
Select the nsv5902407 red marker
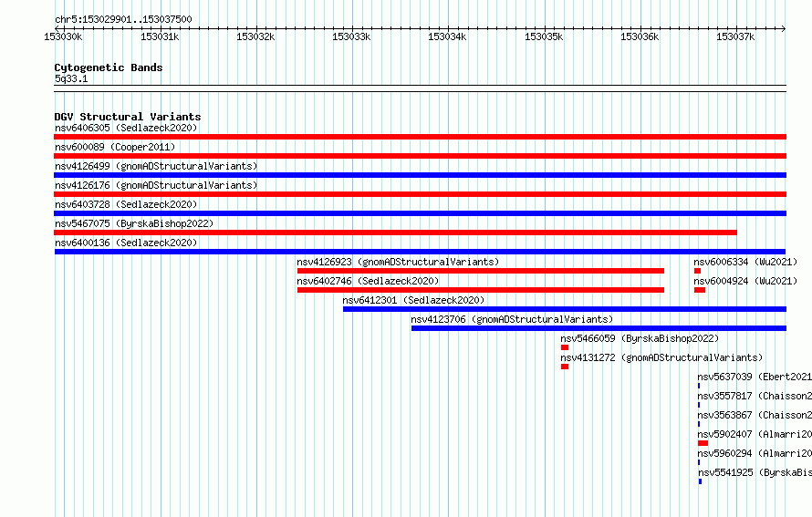point(703,443)
